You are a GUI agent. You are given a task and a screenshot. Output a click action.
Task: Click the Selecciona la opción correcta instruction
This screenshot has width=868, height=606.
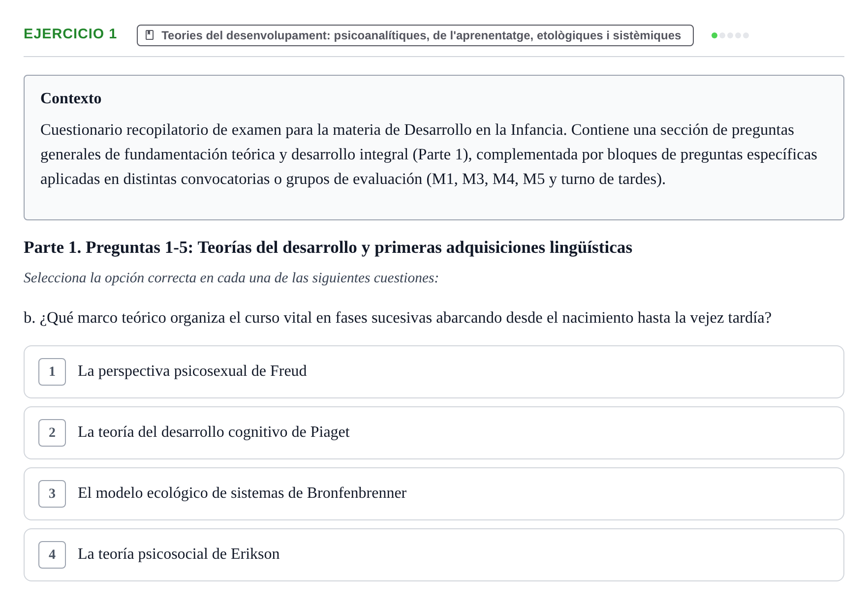[x=231, y=278]
